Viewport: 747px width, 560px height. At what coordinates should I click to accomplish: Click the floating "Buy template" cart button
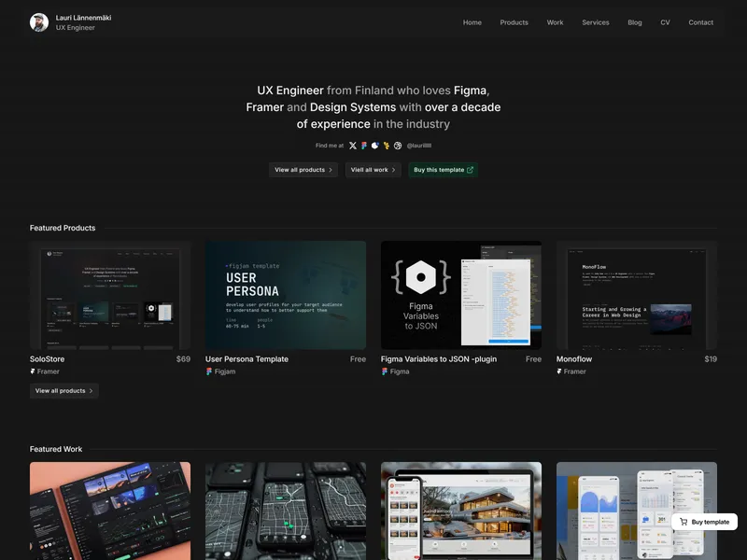[704, 522]
